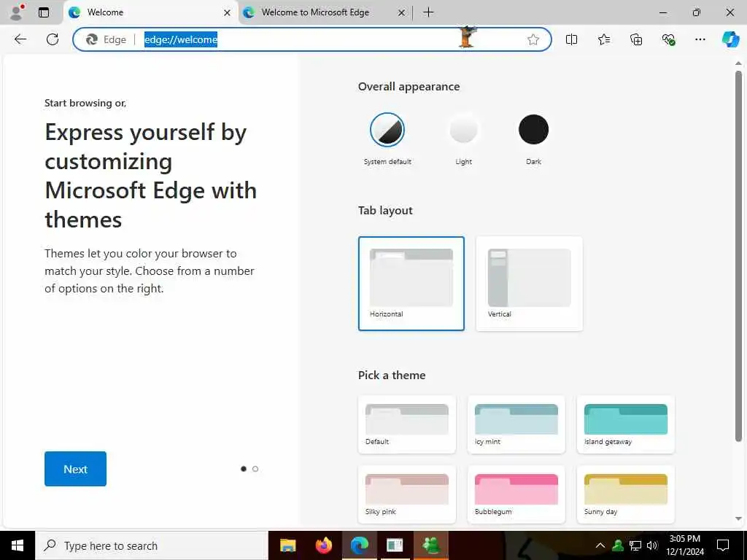
Task: Open the Collections icon
Action: pos(636,39)
